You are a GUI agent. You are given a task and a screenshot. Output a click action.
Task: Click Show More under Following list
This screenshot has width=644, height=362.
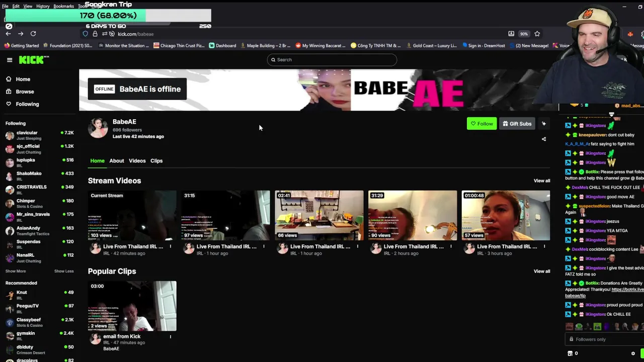coord(16,271)
